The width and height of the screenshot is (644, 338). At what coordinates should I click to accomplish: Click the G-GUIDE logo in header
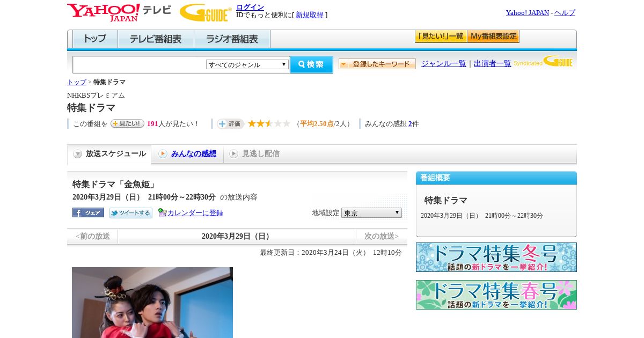tap(206, 12)
